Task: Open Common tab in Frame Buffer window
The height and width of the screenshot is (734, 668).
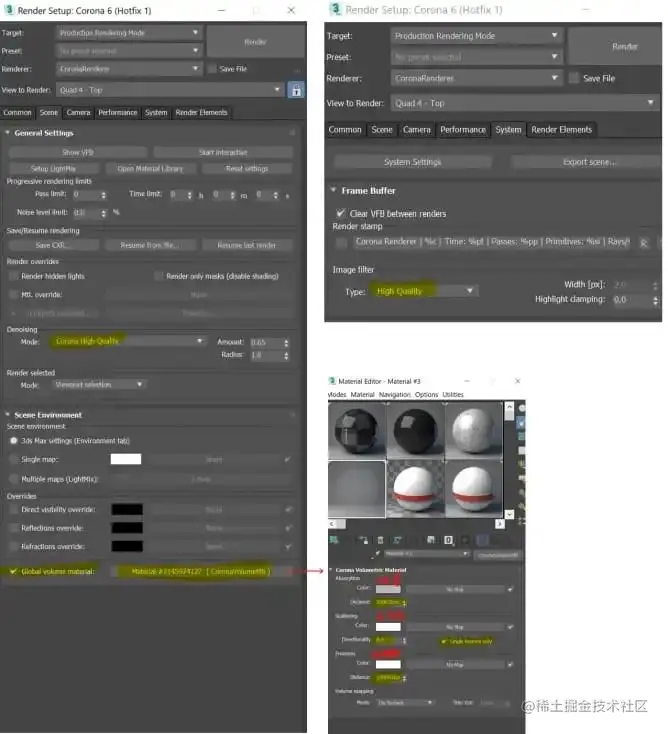Action: [345, 130]
